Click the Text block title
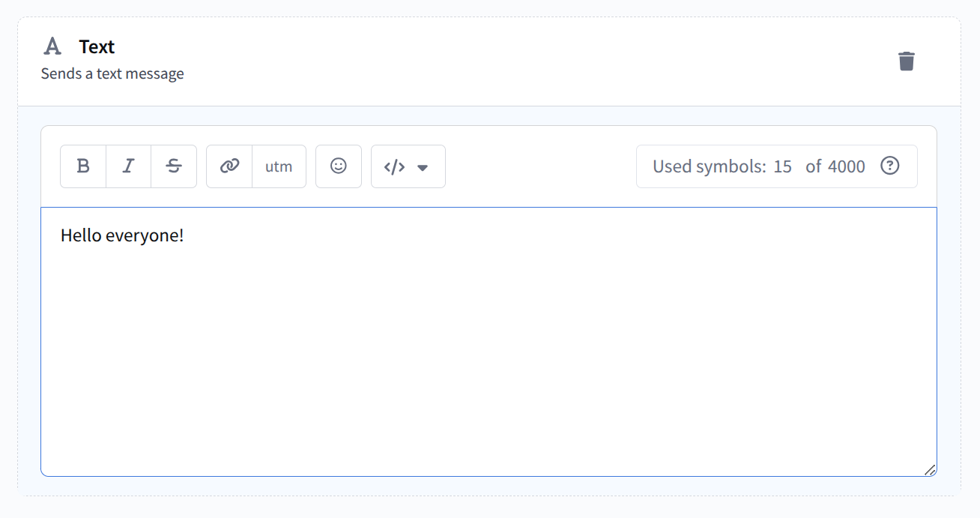 [x=97, y=46]
